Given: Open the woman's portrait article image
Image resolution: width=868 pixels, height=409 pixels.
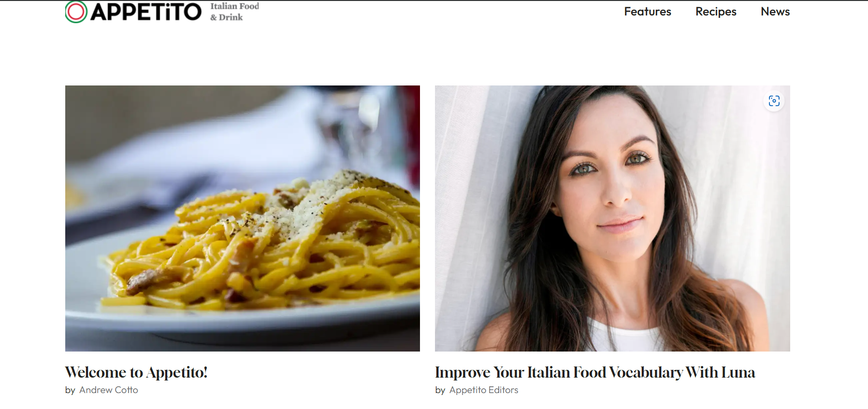Looking at the screenshot, I should pos(612,218).
